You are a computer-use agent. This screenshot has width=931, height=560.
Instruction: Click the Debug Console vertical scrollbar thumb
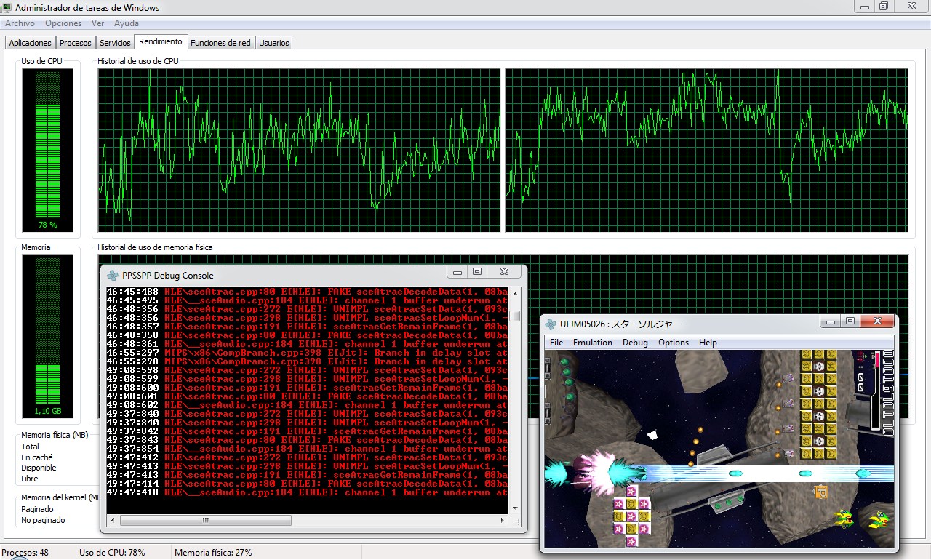tap(515, 316)
